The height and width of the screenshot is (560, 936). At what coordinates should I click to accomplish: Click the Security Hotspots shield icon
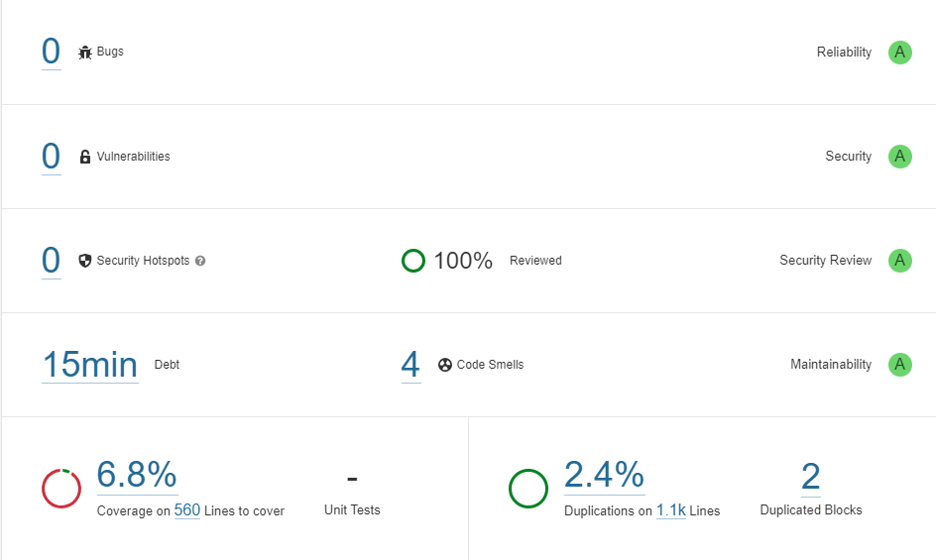tap(84, 261)
